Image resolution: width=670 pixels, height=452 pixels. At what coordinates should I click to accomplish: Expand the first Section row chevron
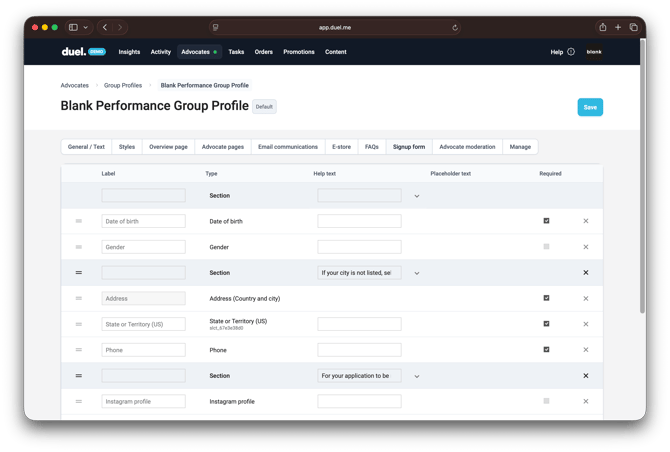tap(417, 196)
